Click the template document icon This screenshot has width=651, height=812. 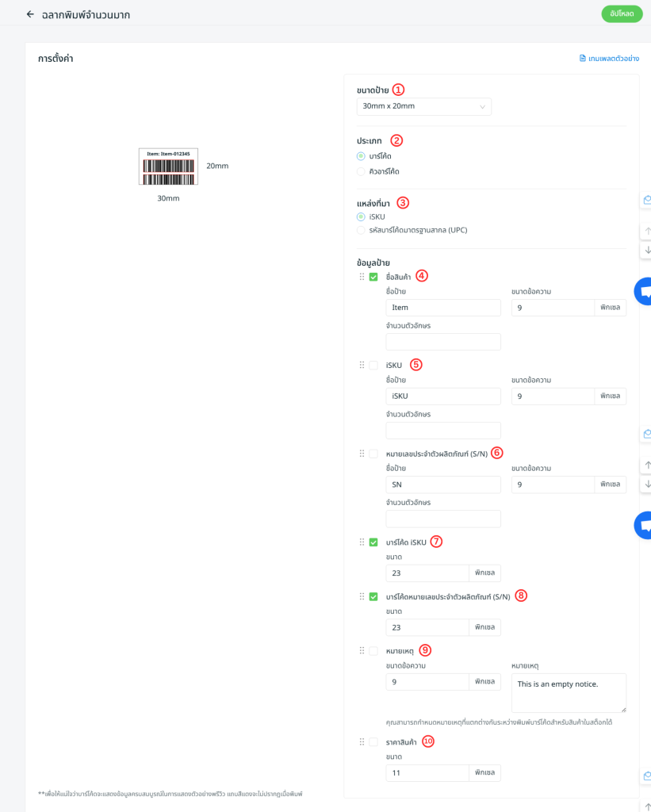click(x=583, y=59)
